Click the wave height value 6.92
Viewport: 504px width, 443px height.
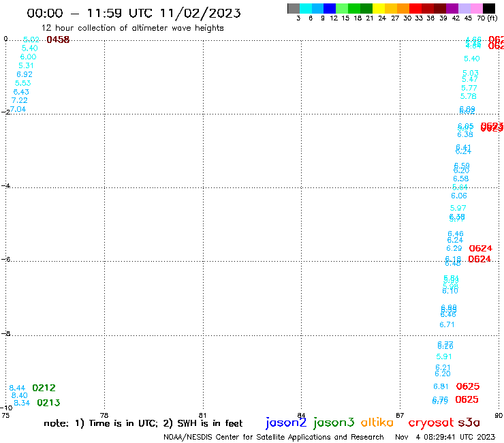(x=25, y=74)
